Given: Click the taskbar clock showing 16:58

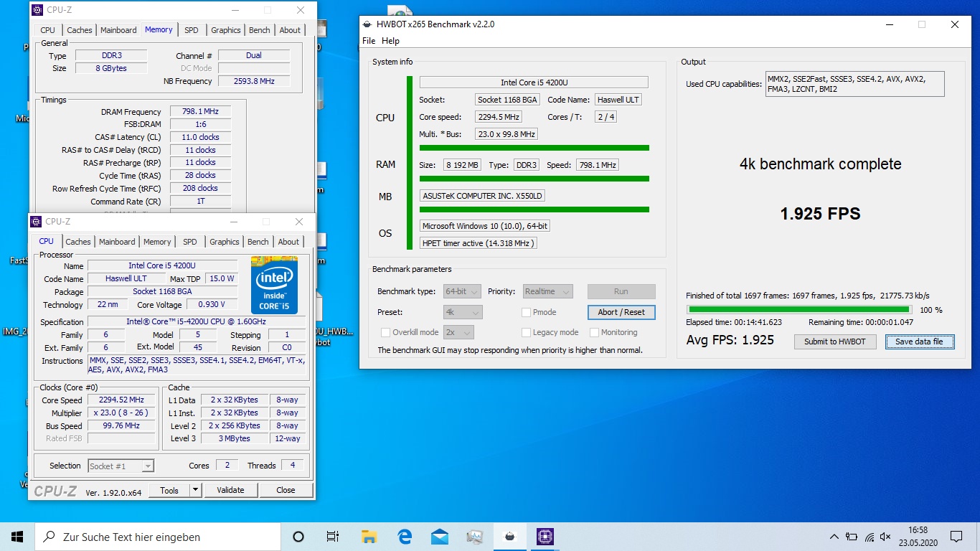Looking at the screenshot, I should [918, 537].
